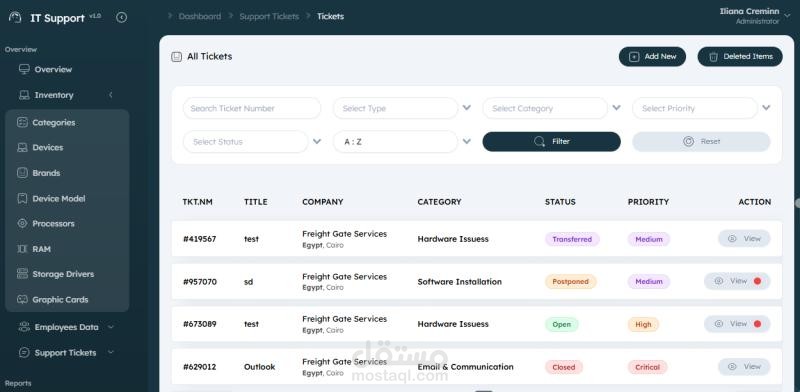The image size is (800, 392).
Task: Open the Select Category dropdown arrow
Action: tap(616, 108)
